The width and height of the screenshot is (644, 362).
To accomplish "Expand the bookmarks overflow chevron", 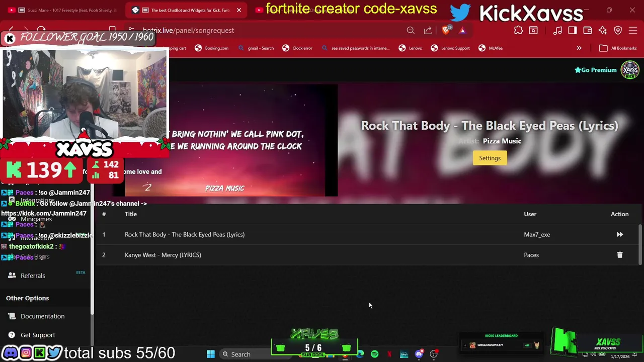I will click(579, 48).
